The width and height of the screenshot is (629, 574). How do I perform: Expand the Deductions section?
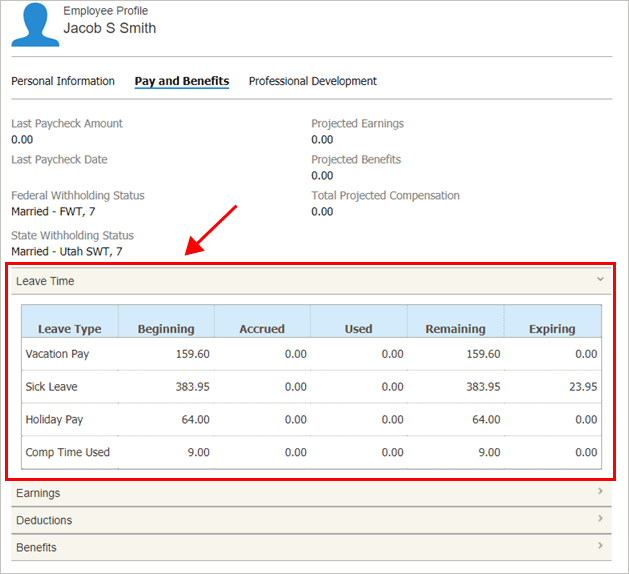pos(44,520)
